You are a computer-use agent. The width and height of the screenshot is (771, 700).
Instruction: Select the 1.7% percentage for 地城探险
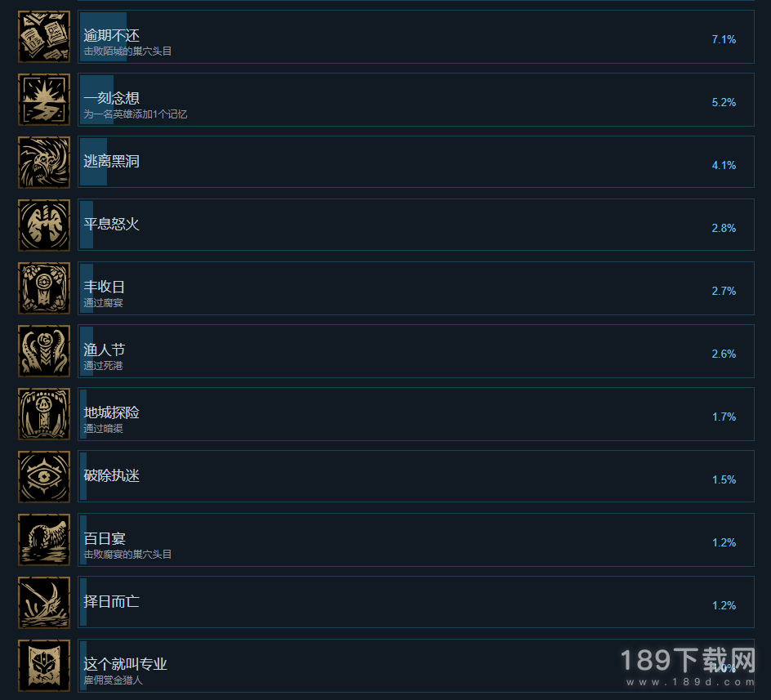pyautogui.click(x=724, y=417)
